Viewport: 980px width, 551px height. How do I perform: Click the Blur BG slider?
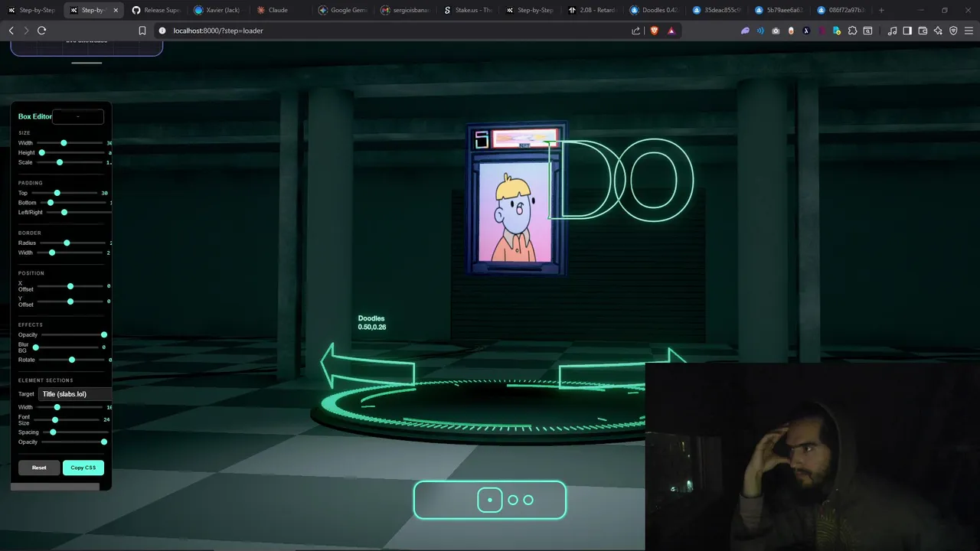tap(67, 347)
